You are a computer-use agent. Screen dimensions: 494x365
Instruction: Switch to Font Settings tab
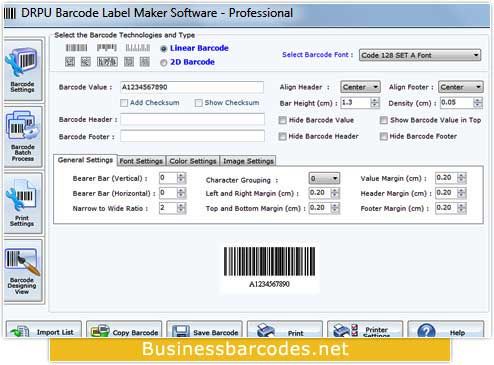[141, 161]
